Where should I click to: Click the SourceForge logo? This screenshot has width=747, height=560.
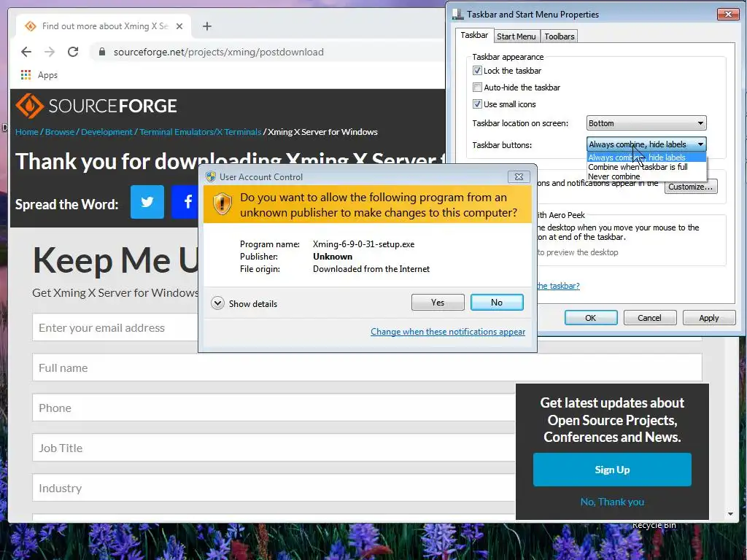(96, 106)
